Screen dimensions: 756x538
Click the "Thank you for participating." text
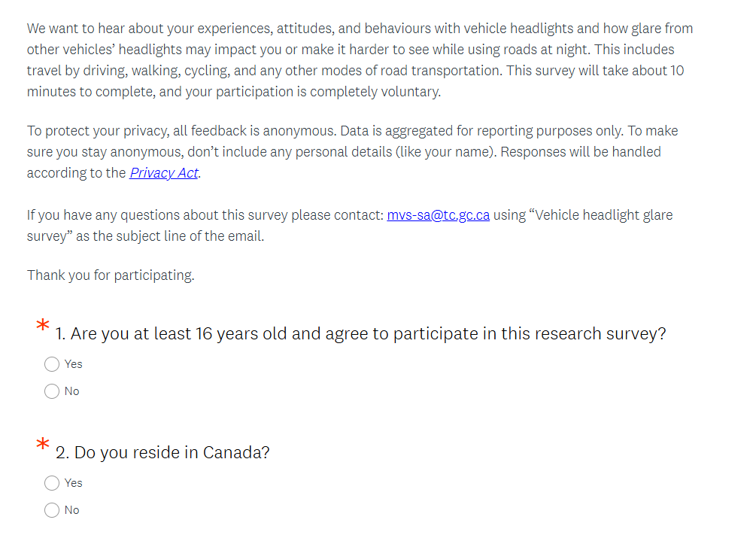(x=111, y=275)
